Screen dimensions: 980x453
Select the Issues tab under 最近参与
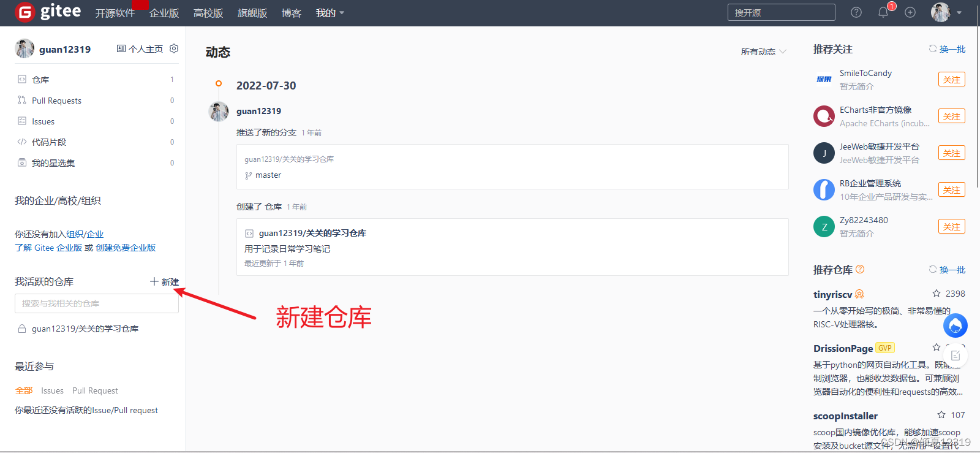click(x=52, y=390)
